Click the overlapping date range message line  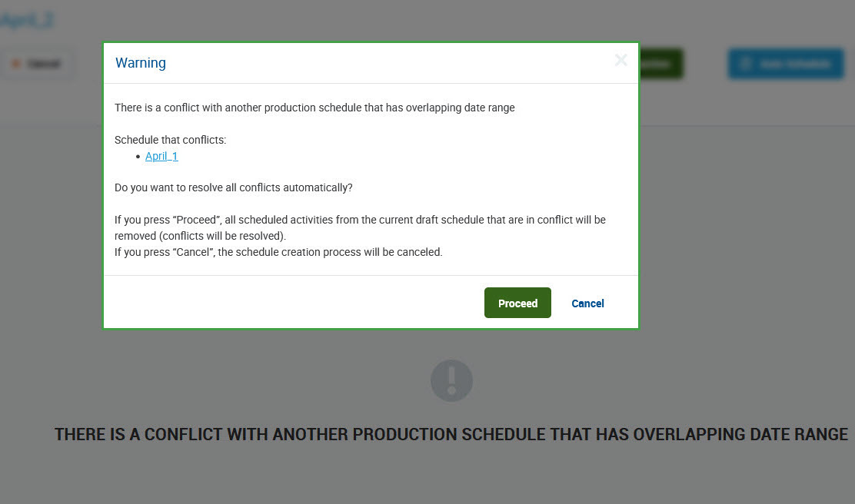click(314, 108)
